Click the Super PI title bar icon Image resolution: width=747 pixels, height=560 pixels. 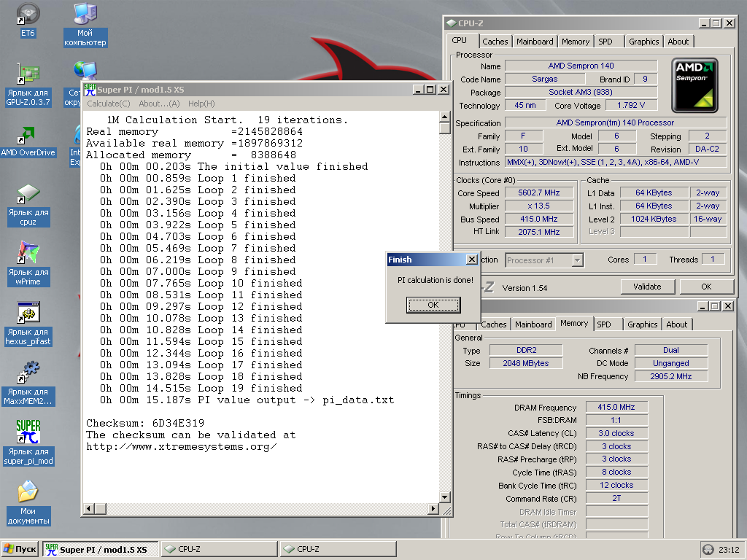click(x=90, y=90)
